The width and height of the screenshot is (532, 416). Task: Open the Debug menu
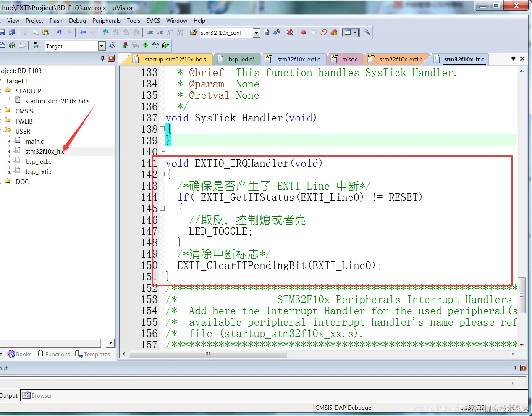pyautogui.click(x=77, y=21)
